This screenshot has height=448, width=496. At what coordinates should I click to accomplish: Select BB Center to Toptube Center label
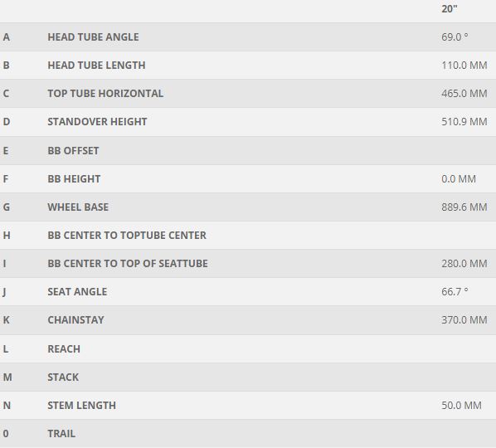click(127, 235)
